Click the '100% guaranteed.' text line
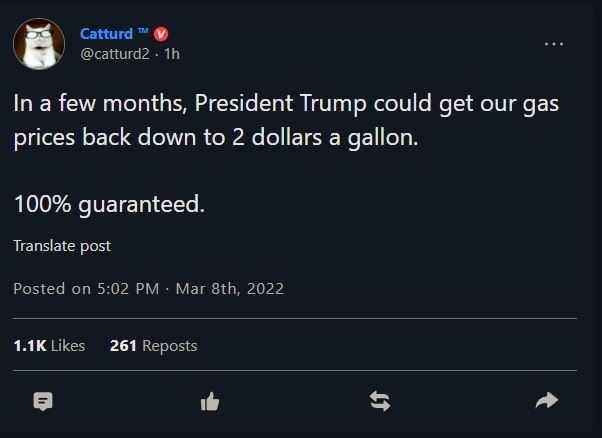The image size is (602, 438). 109,203
